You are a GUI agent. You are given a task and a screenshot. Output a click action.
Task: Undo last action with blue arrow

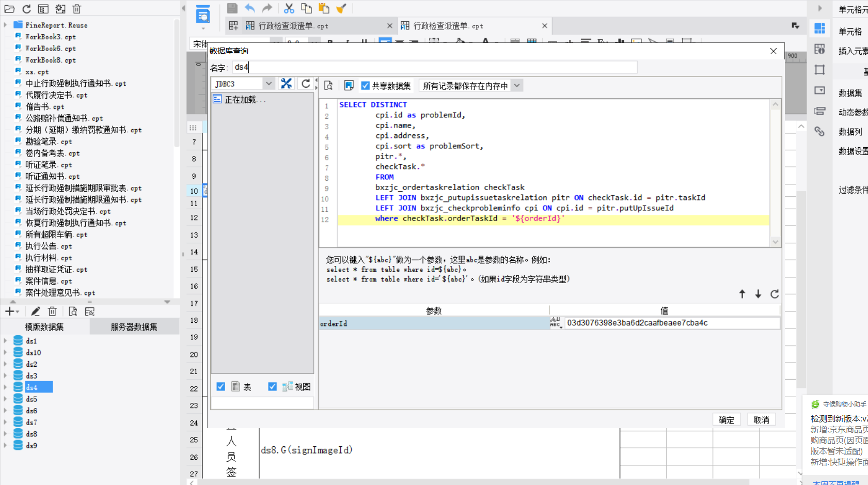(x=250, y=8)
